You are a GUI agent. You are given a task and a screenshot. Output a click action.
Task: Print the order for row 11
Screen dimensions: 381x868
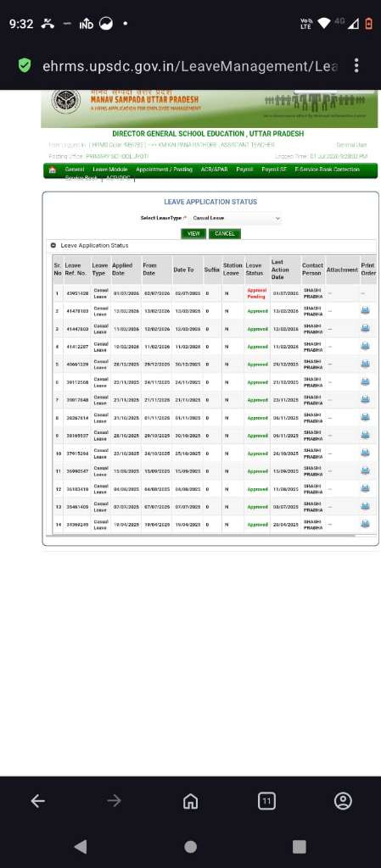pyautogui.click(x=365, y=470)
